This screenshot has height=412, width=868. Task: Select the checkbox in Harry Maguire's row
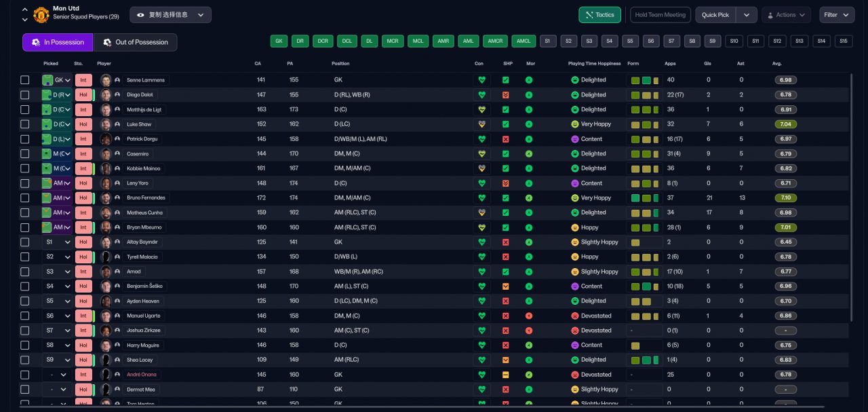click(25, 345)
